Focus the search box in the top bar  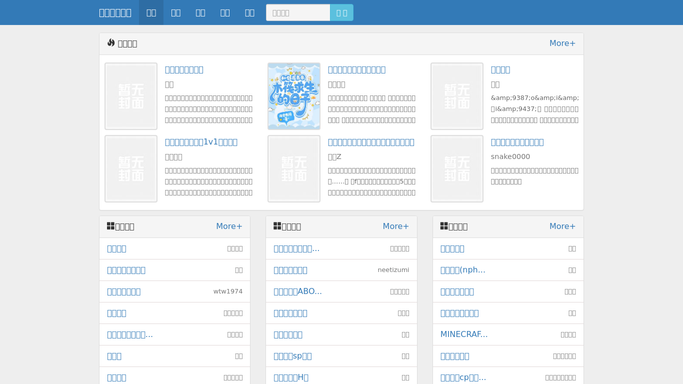[x=298, y=13]
